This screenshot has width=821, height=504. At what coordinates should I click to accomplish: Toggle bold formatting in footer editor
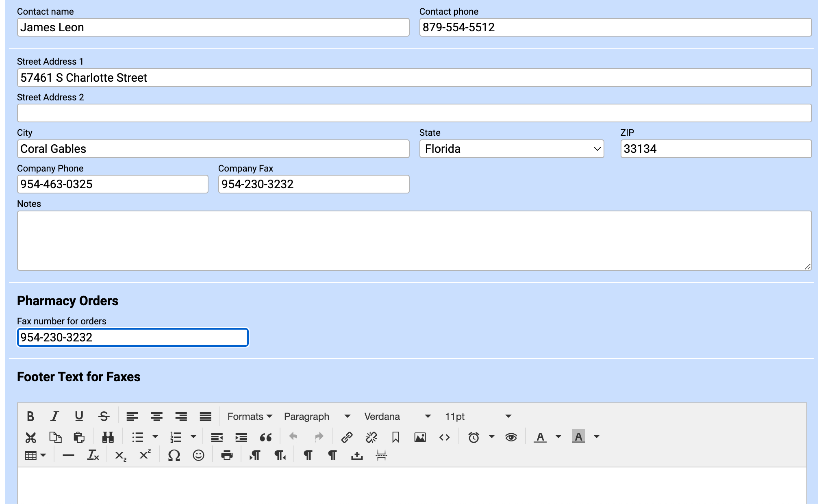(x=30, y=416)
